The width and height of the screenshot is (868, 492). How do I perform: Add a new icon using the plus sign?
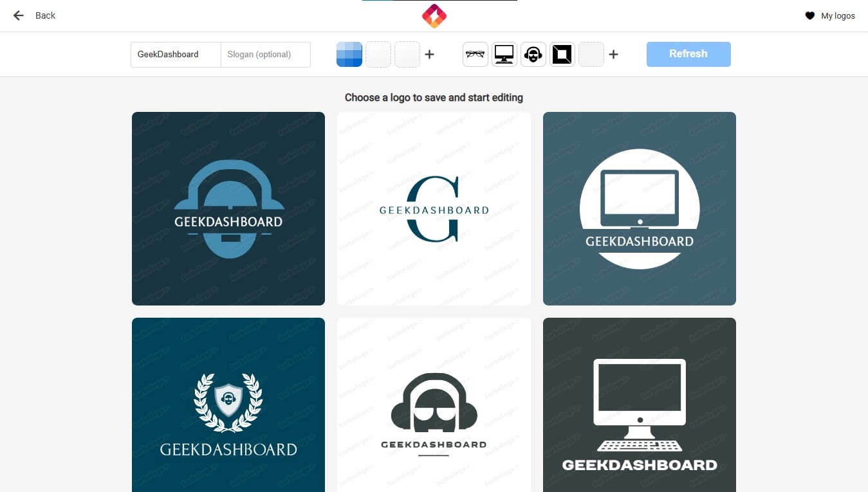pyautogui.click(x=613, y=54)
